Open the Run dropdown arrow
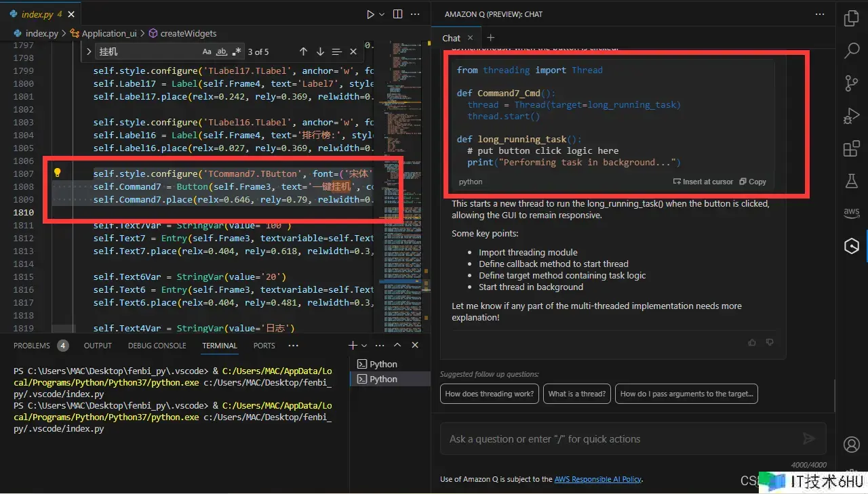This screenshot has width=868, height=494. [382, 14]
